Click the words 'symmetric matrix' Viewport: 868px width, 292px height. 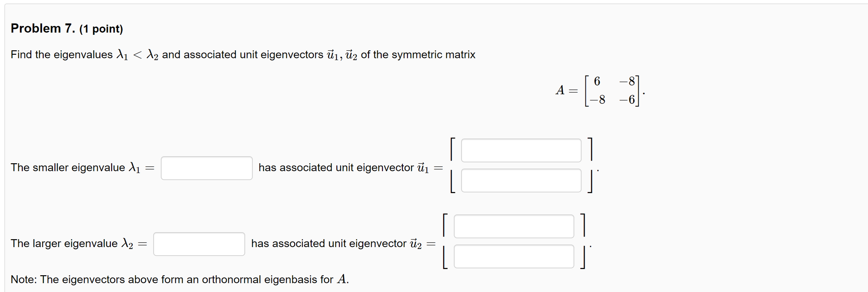point(433,54)
